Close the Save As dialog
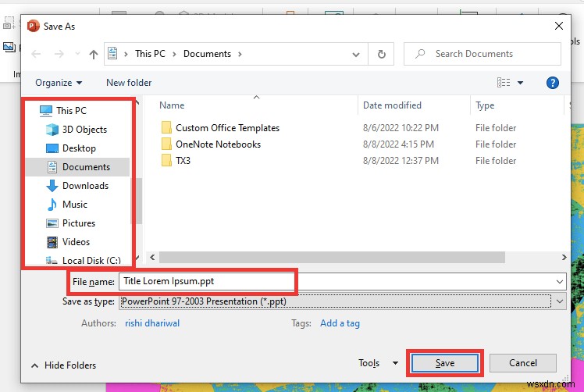584x392 pixels. pos(559,26)
